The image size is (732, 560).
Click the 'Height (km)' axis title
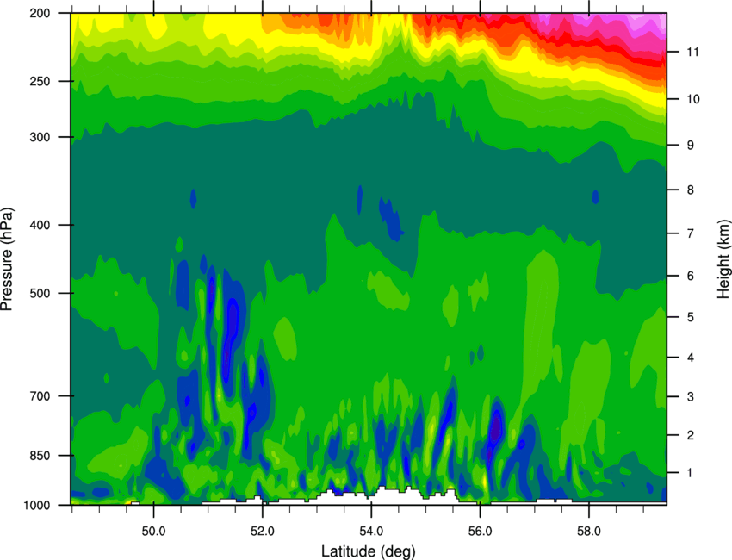tap(723, 258)
